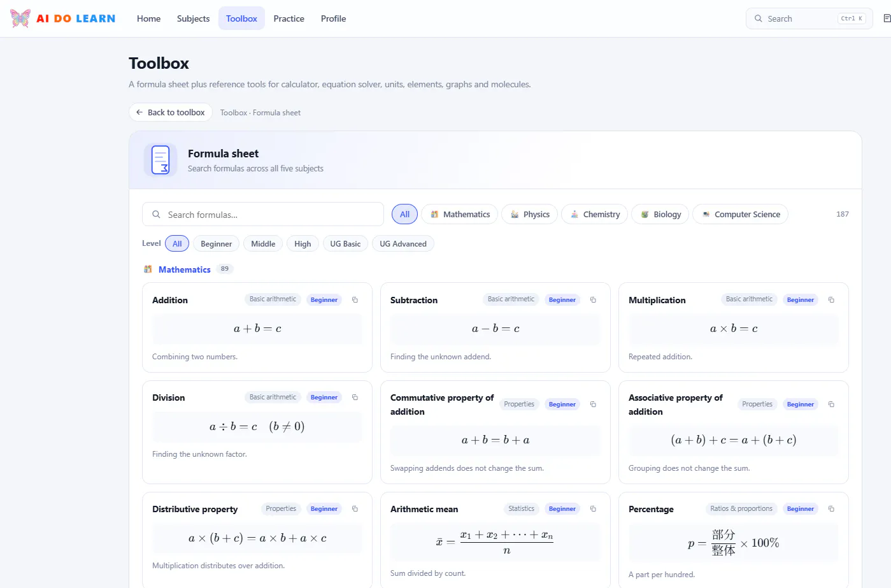The width and height of the screenshot is (891, 588).
Task: Open the Practice nav item
Action: pyautogui.click(x=289, y=18)
